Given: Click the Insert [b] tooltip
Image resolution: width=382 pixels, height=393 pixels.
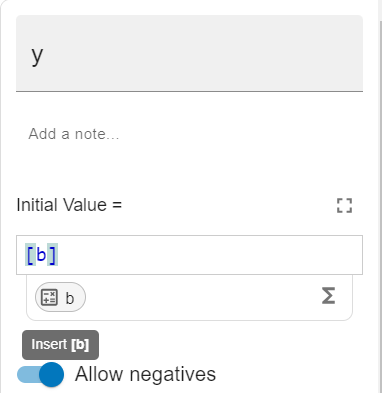Looking at the screenshot, I should tap(60, 345).
